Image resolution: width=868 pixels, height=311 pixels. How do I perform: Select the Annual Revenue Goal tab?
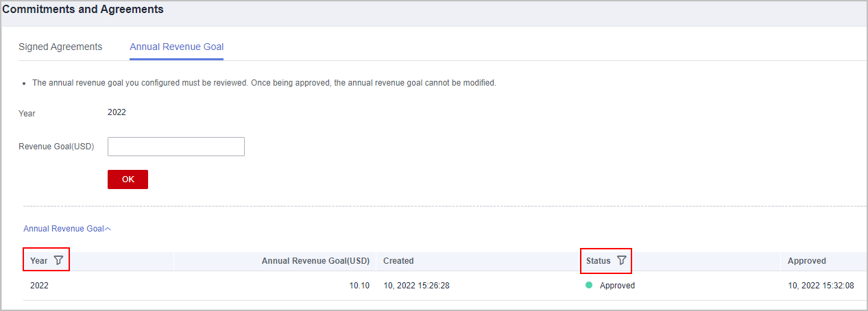176,47
